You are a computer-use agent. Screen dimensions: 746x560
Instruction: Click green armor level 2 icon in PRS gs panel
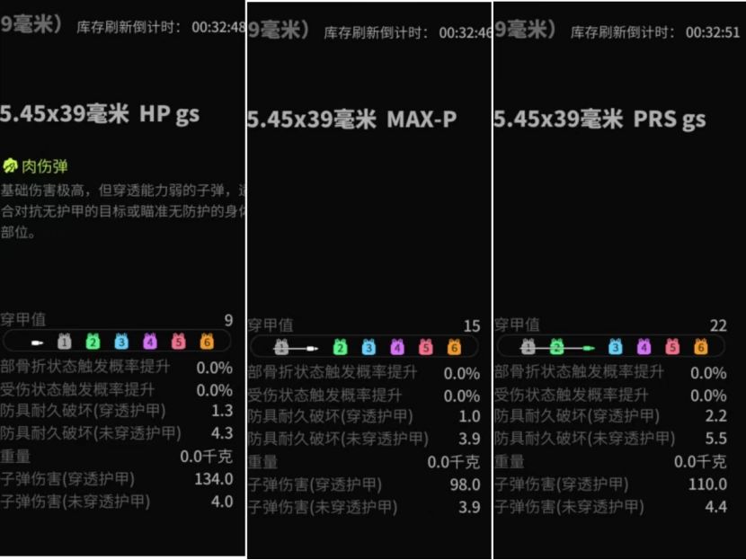(556, 347)
